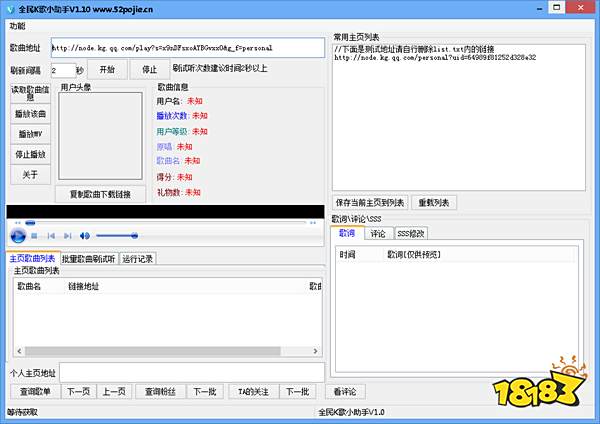The height and width of the screenshot is (424, 600).
Task: Open the 功能 menu
Action: point(17,24)
